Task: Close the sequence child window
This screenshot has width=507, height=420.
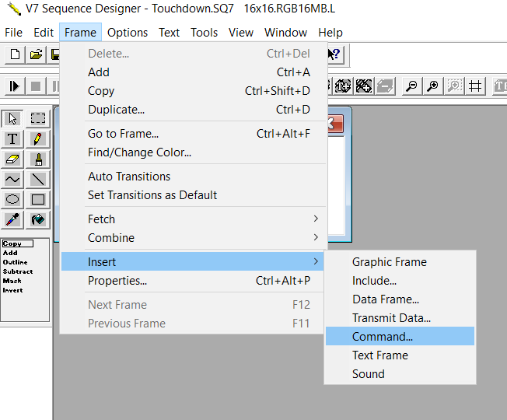Action: 335,124
